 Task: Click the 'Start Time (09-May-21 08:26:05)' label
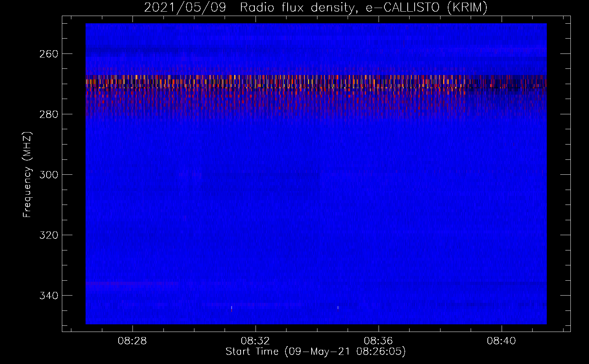316,352
